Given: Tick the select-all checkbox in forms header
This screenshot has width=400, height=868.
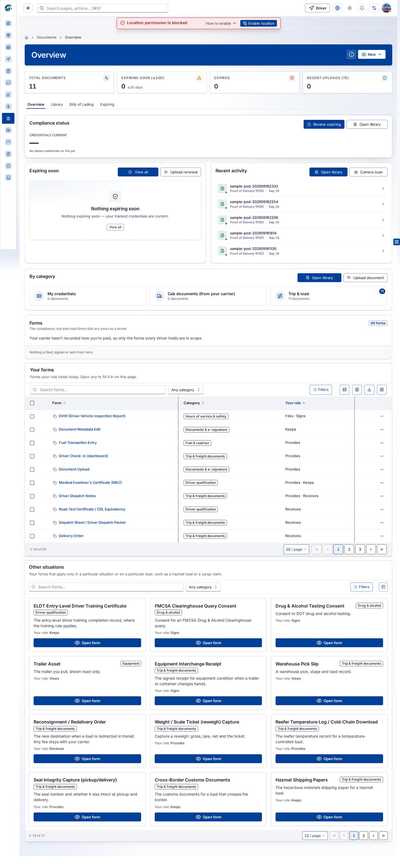Looking at the screenshot, I should coord(32,403).
